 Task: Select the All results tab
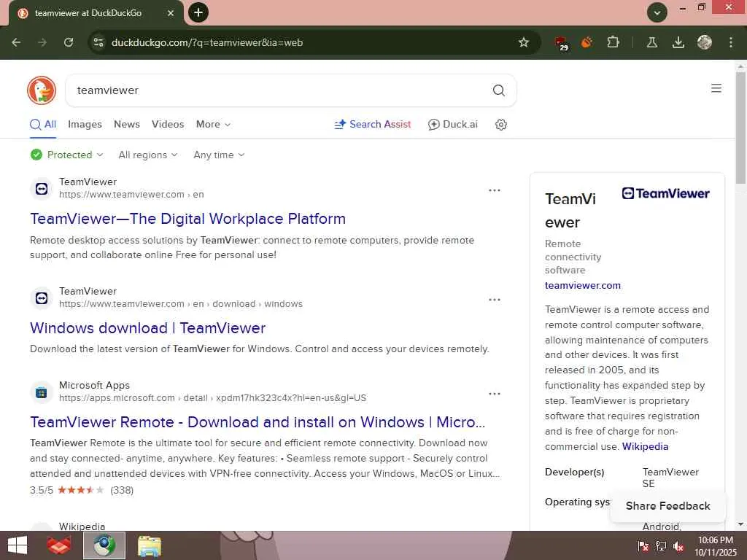click(x=43, y=124)
